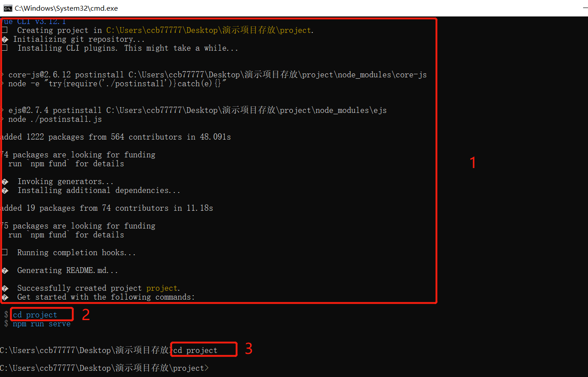Click the window title C:\Windows\System32\cmd.exe
Image resolution: width=588 pixels, height=377 pixels.
(x=67, y=8)
